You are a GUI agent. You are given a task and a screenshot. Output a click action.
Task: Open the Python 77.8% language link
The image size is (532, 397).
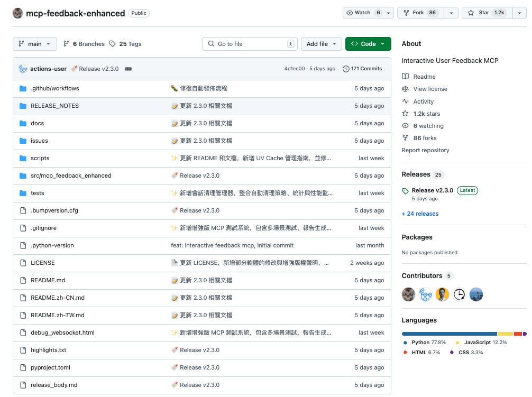point(425,343)
